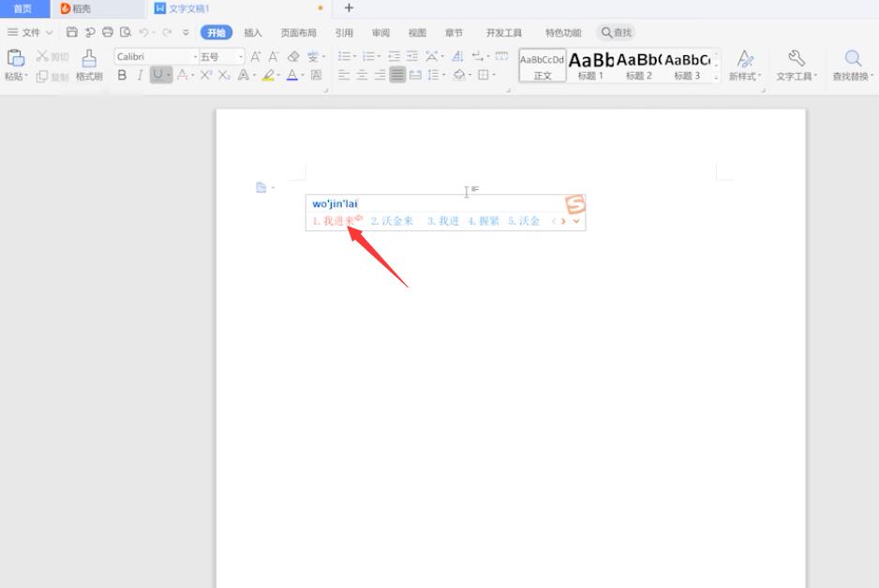Toggle Italic formatting
The width and height of the screenshot is (879, 588).
point(141,75)
